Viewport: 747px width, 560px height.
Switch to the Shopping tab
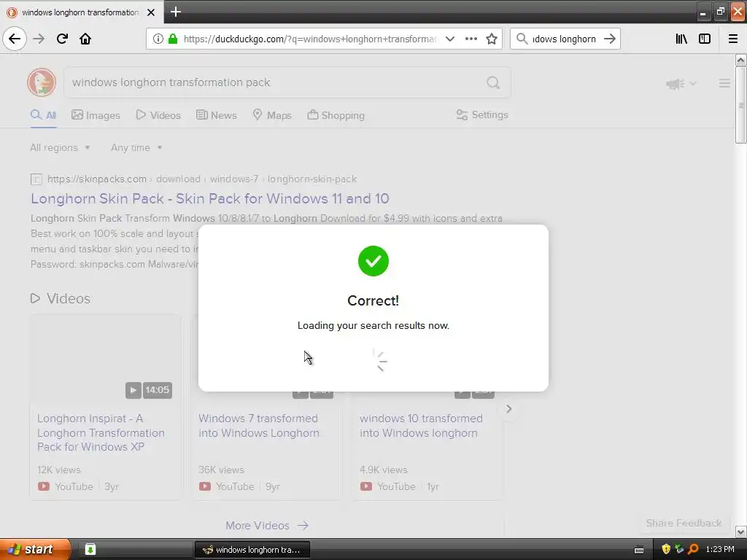point(336,114)
